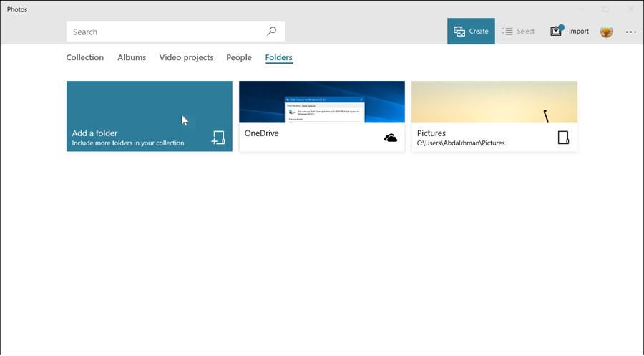
Task: Open the Create menu
Action: 471,32
